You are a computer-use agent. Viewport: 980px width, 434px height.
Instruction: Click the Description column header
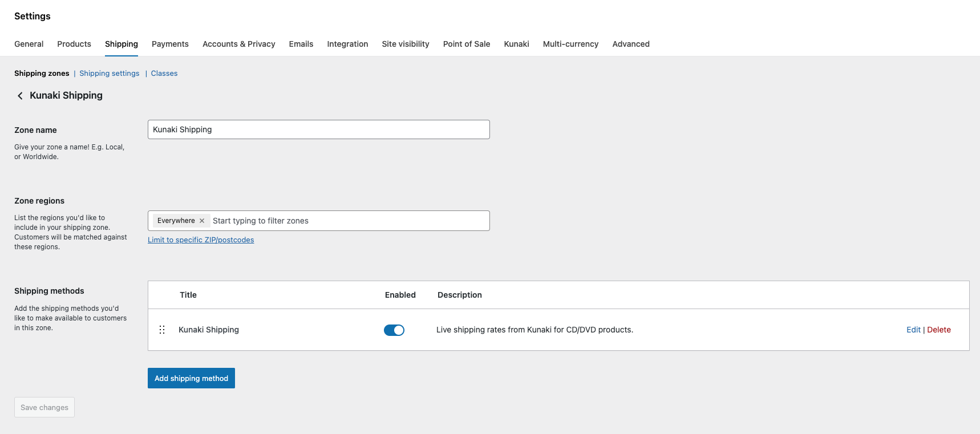[x=460, y=295]
